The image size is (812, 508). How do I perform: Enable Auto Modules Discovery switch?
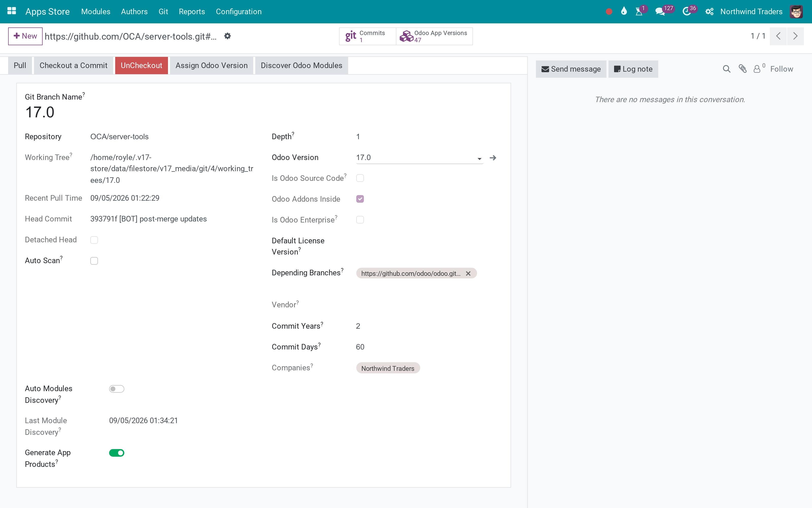[x=116, y=389]
